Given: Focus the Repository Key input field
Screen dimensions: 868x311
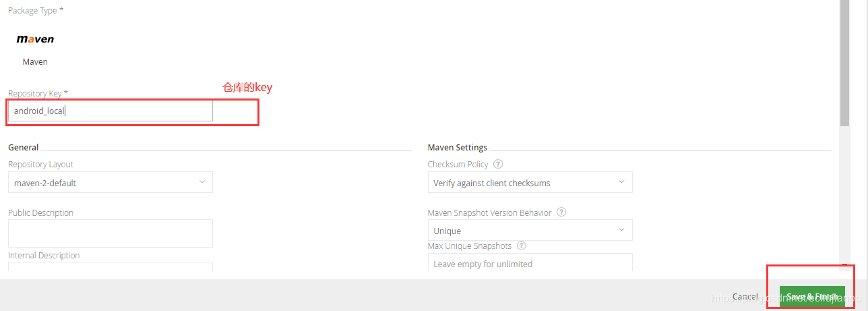Looking at the screenshot, I should 110,111.
